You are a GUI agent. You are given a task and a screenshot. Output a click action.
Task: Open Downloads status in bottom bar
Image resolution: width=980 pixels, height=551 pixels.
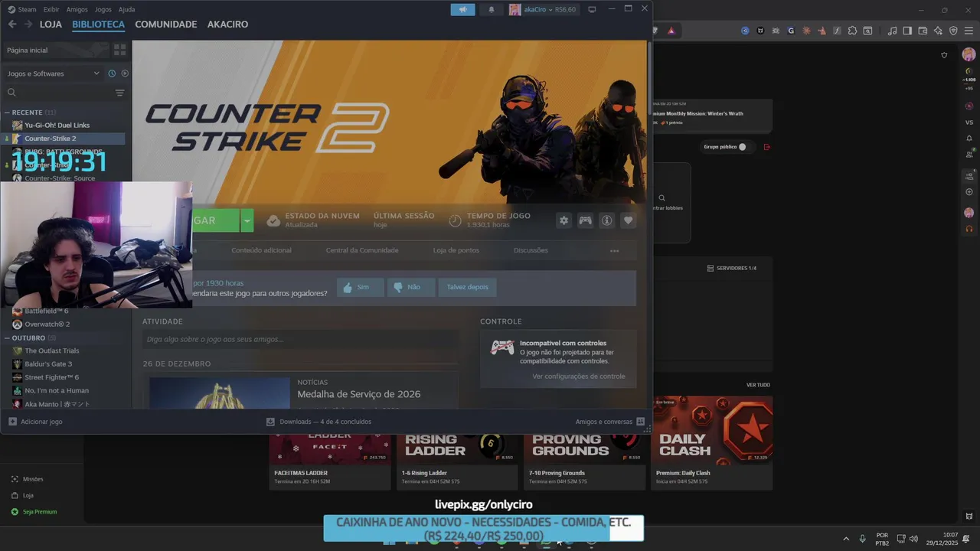(x=318, y=422)
